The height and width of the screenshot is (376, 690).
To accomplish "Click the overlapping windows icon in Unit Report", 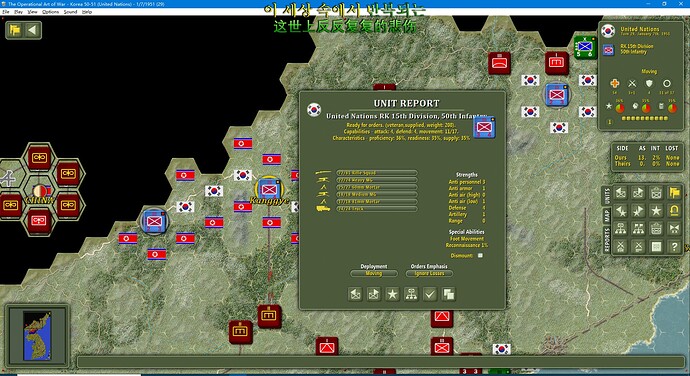I will [x=448, y=294].
